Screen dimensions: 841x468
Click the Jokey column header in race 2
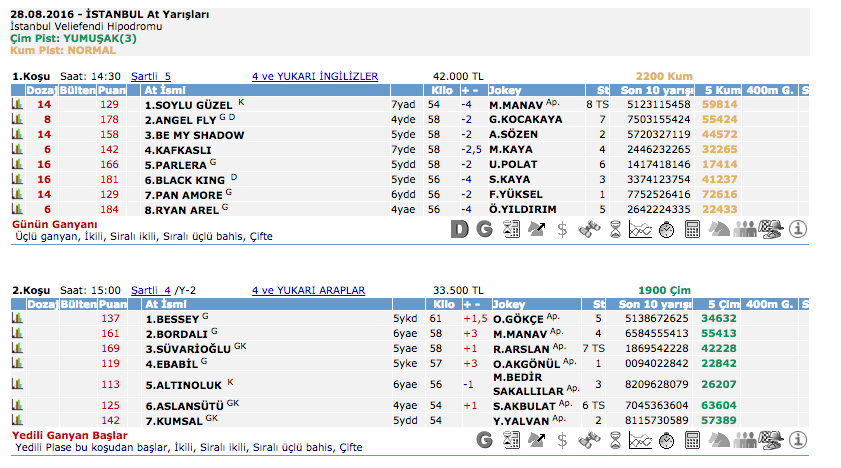[508, 304]
